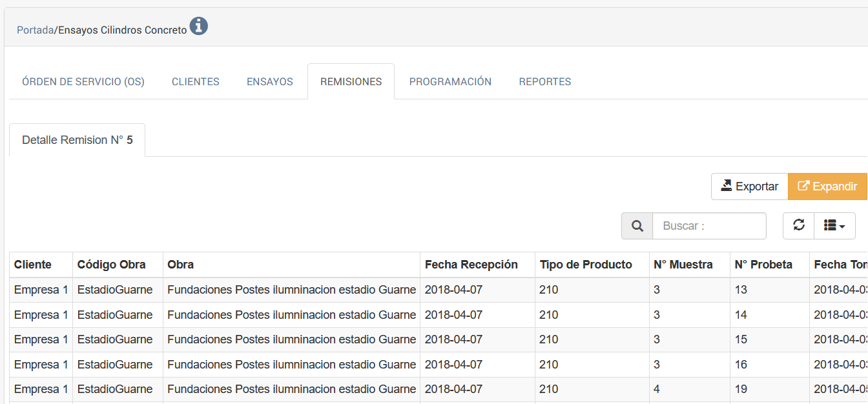Viewport: 868px width, 404px height.
Task: Focus the Buscar search input field
Action: coord(709,226)
